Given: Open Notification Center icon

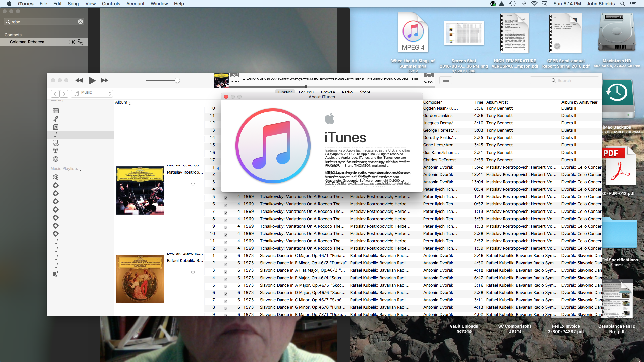Looking at the screenshot, I should pos(633,4).
